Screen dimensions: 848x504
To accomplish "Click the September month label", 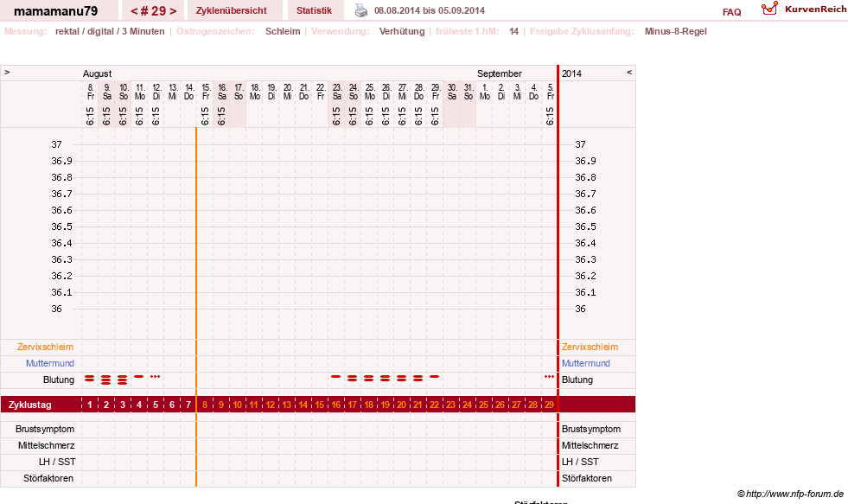I will [499, 73].
